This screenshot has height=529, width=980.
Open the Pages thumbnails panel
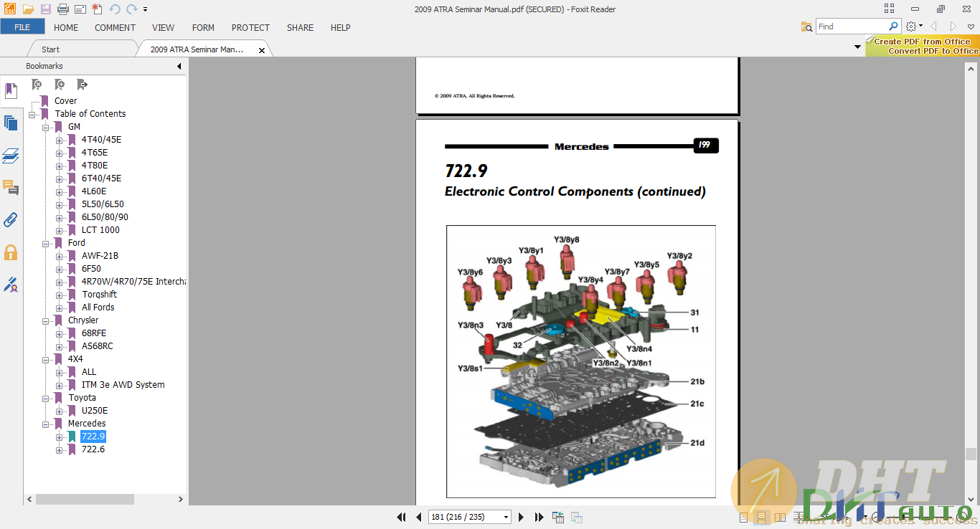click(x=11, y=123)
